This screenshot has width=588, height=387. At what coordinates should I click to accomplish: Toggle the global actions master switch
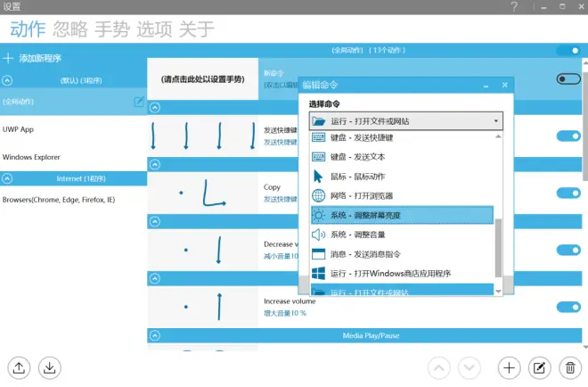(568, 50)
